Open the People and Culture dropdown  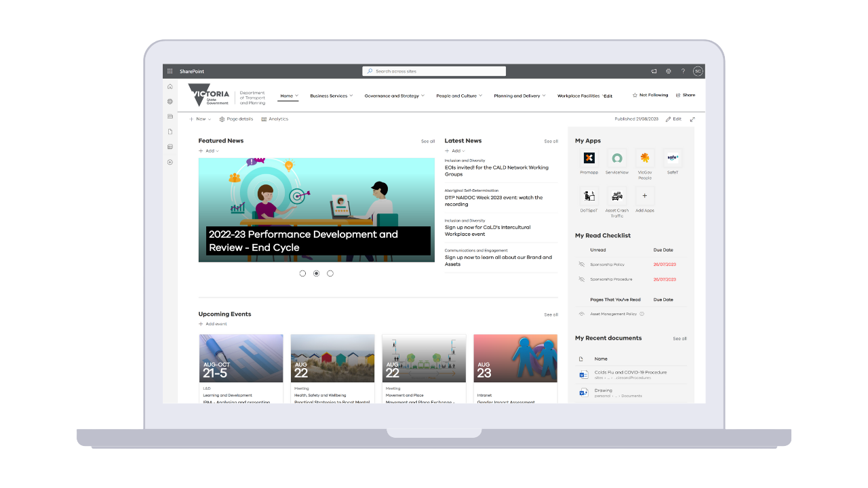(x=459, y=96)
